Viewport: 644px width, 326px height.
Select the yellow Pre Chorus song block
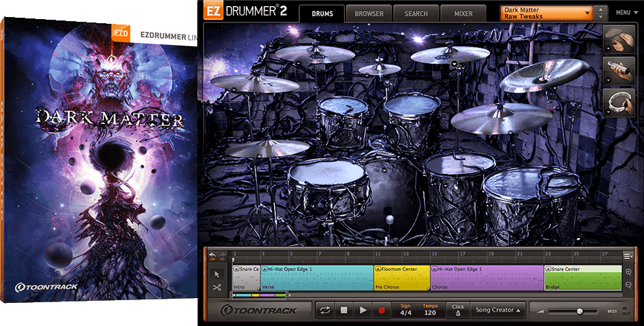pos(401,278)
